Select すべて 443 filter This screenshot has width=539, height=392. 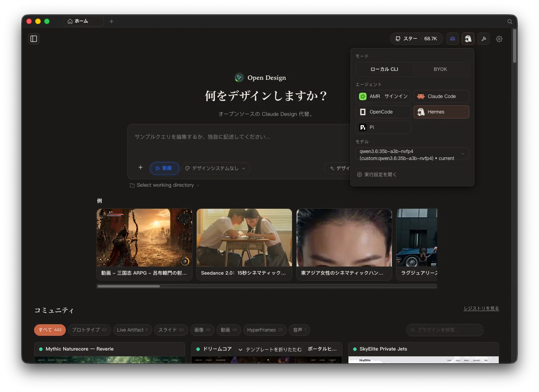(x=50, y=330)
